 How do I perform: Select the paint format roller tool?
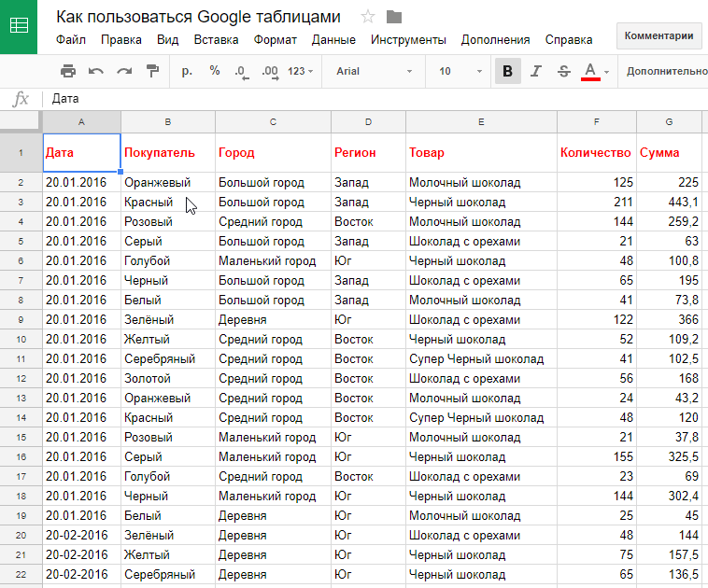click(x=152, y=71)
